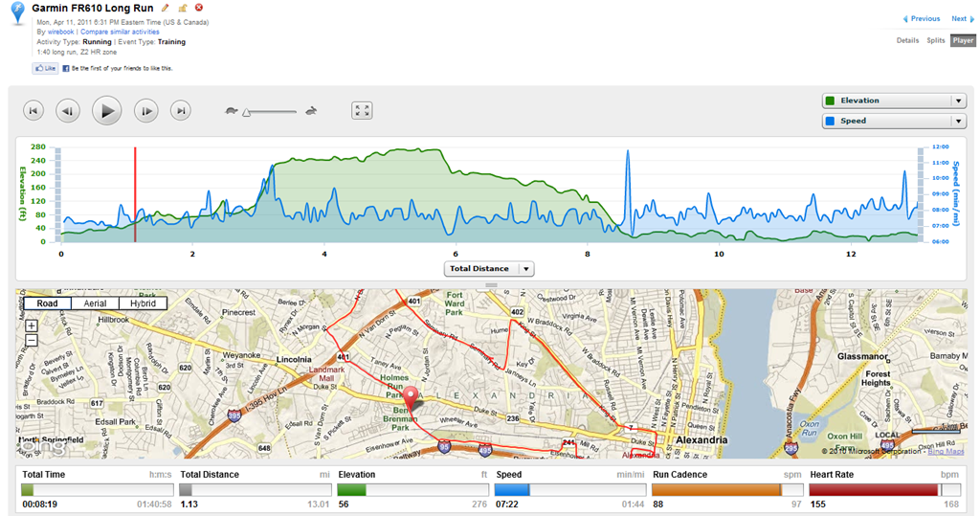The image size is (980, 516).
Task: Click the 155 heart rate value
Action: pyautogui.click(x=818, y=505)
